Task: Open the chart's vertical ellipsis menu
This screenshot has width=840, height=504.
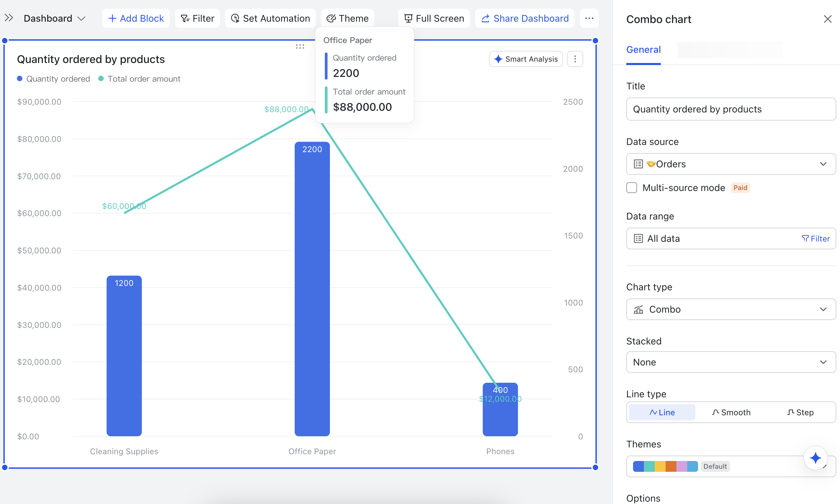Action: [575, 59]
